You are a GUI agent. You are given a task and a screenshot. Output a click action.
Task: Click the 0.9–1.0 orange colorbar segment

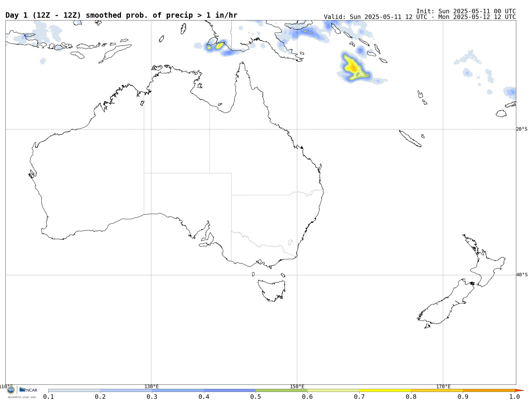489,390
